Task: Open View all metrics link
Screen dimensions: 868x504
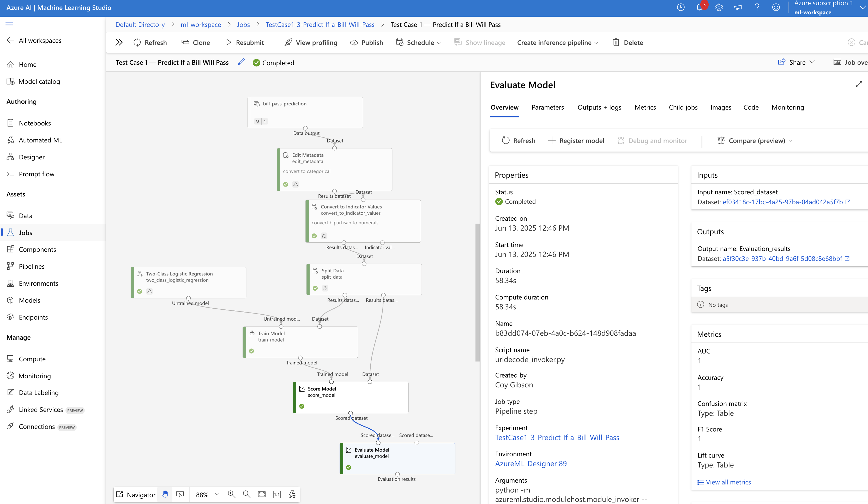Action: (724, 482)
